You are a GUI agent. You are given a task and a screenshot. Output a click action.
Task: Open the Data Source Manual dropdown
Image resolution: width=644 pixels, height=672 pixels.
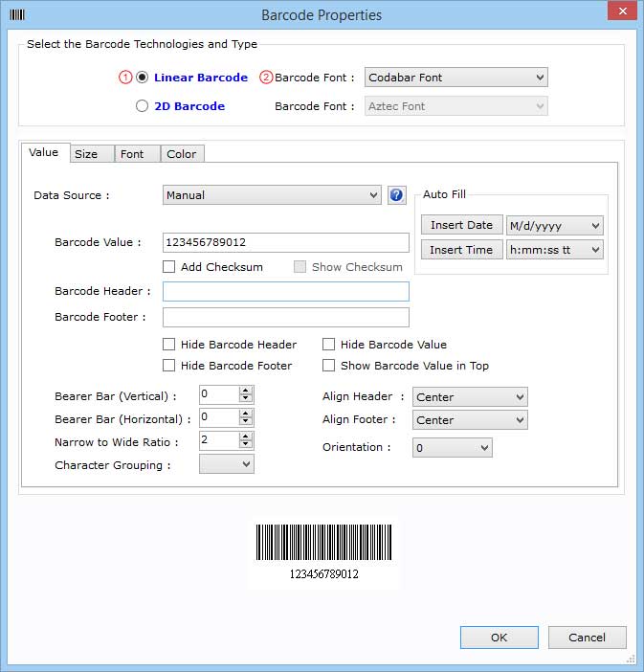pyautogui.click(x=272, y=195)
